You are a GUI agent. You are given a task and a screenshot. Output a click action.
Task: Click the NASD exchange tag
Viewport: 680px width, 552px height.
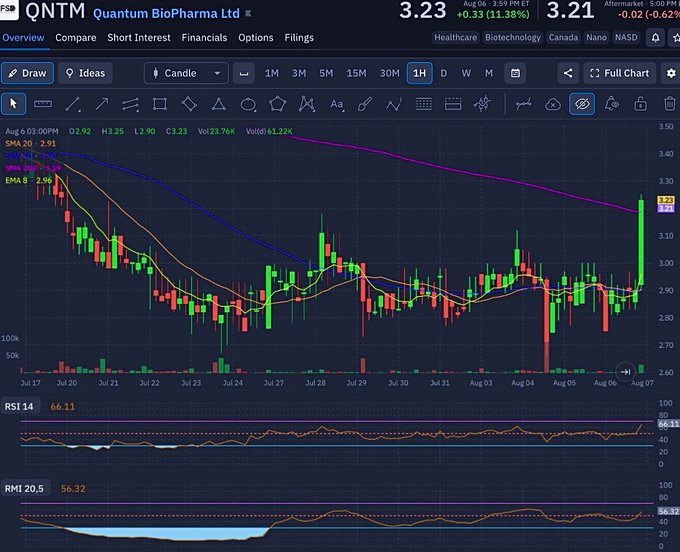click(x=626, y=38)
